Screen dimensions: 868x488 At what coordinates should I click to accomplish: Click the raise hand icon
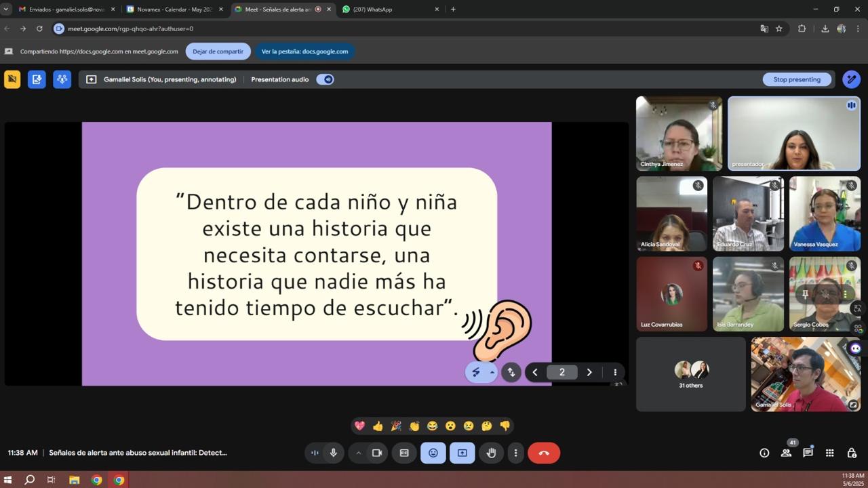(x=491, y=453)
